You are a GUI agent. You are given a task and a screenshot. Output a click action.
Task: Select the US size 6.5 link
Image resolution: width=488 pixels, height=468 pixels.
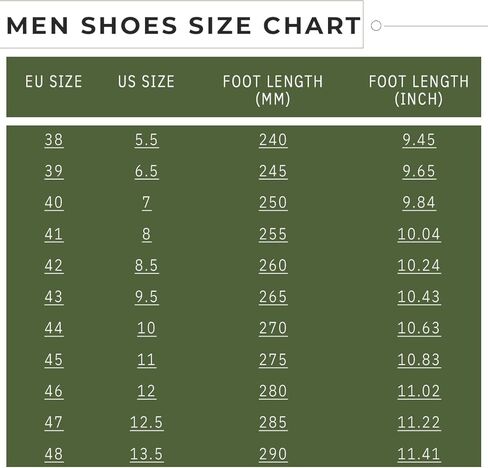point(147,171)
